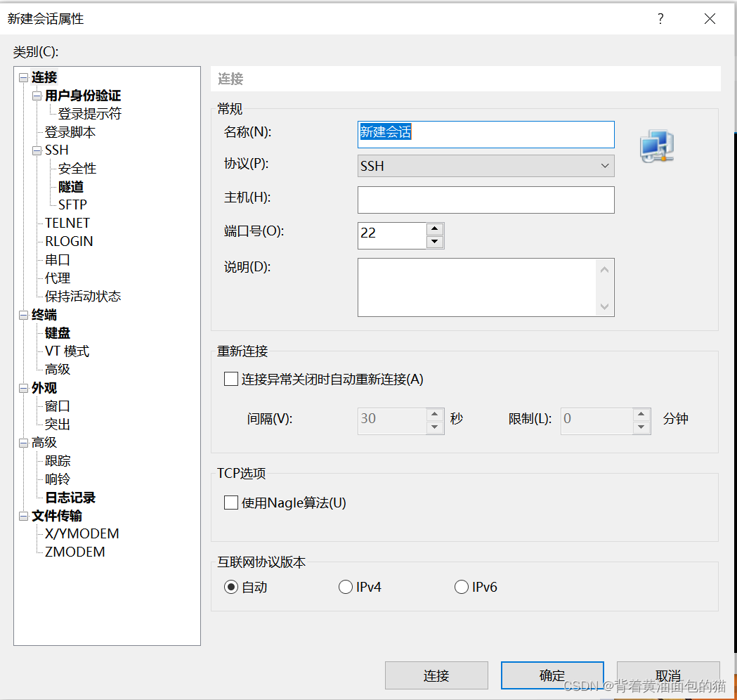The height and width of the screenshot is (700, 737).
Task: Choose the IPv6 radio button
Action: (462, 587)
